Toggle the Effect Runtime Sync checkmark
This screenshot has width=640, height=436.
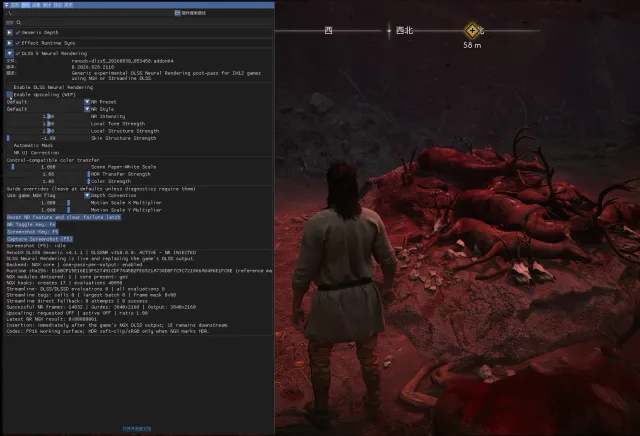[18, 43]
